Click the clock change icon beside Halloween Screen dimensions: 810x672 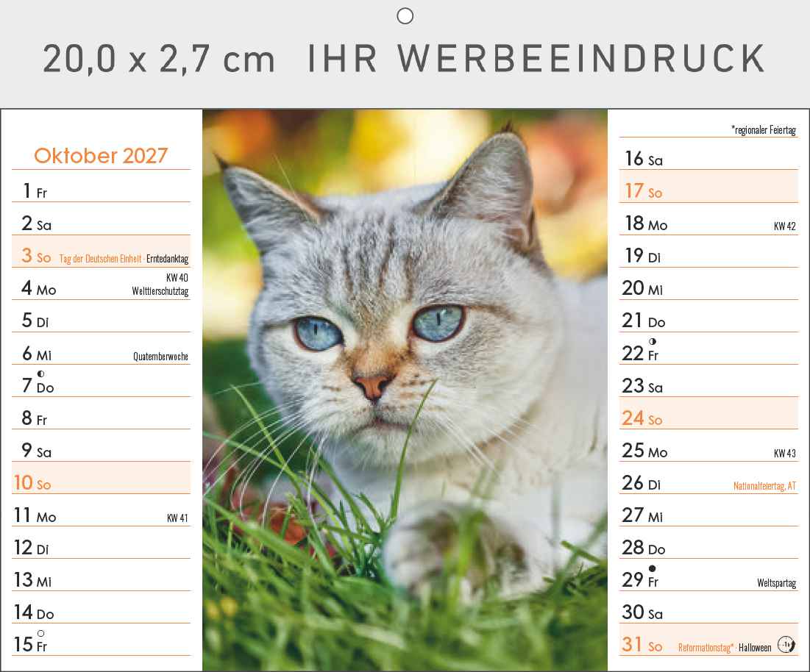(x=786, y=644)
